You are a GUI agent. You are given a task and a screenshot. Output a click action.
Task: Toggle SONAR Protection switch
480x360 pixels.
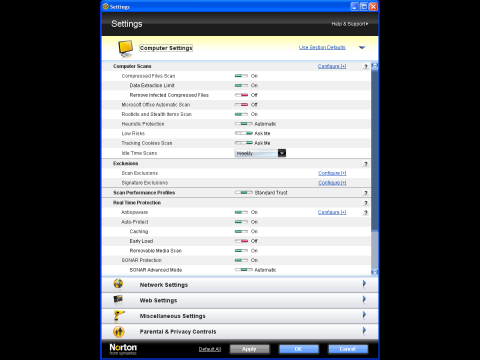point(241,260)
